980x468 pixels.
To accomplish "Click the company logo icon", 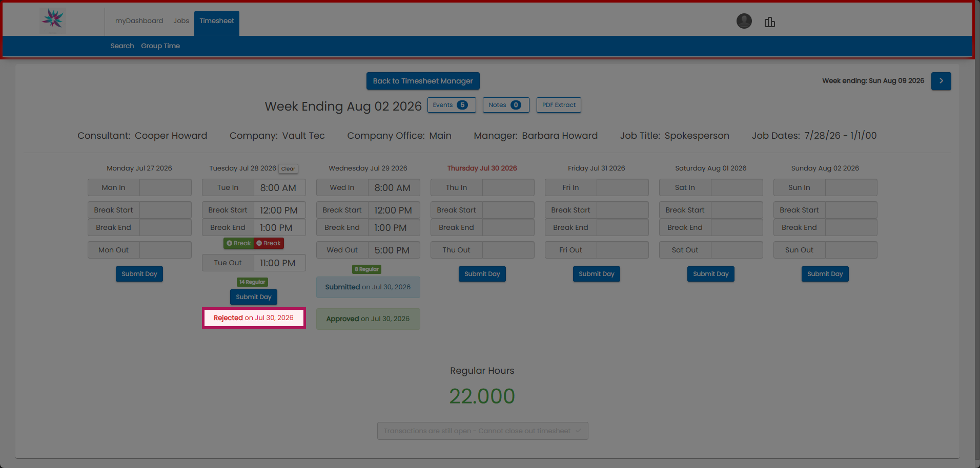I will point(53,20).
